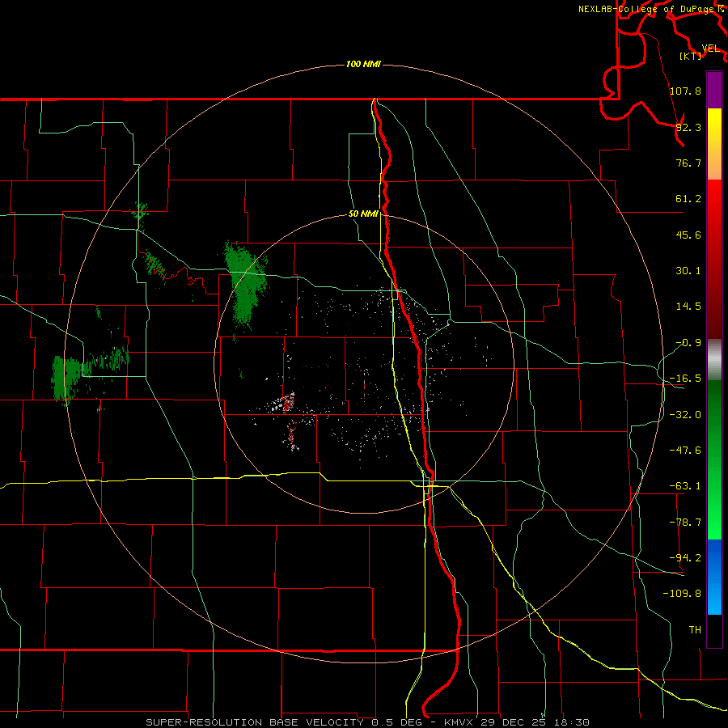
Task: Click the [KT] units label
Action: click(691, 56)
